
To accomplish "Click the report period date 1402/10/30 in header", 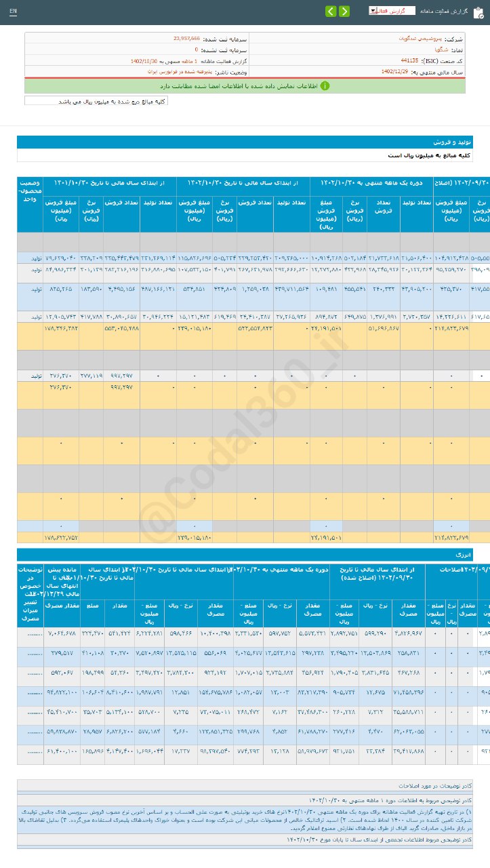I will [x=144, y=60].
